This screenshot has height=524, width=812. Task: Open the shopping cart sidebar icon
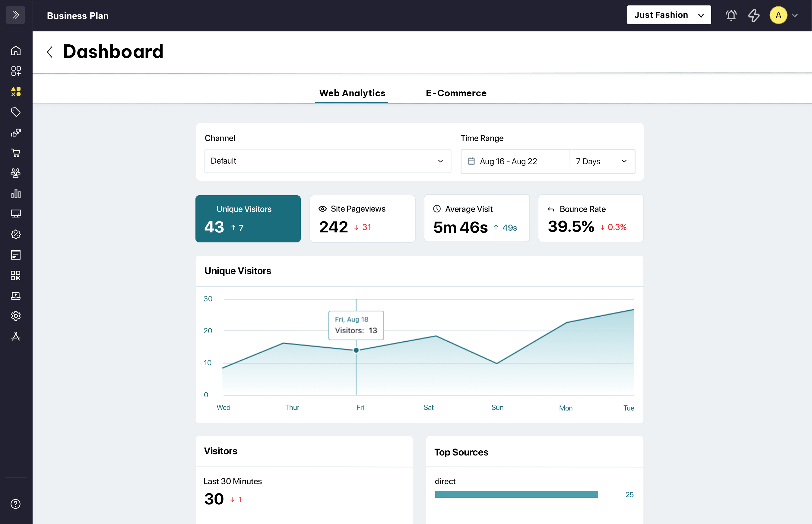pos(16,153)
